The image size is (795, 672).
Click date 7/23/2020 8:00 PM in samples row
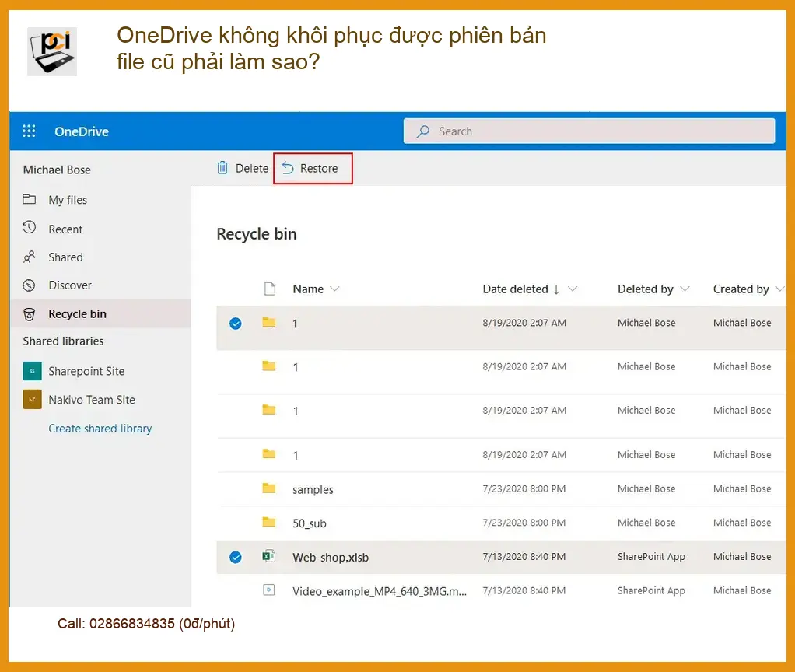pyautogui.click(x=524, y=488)
